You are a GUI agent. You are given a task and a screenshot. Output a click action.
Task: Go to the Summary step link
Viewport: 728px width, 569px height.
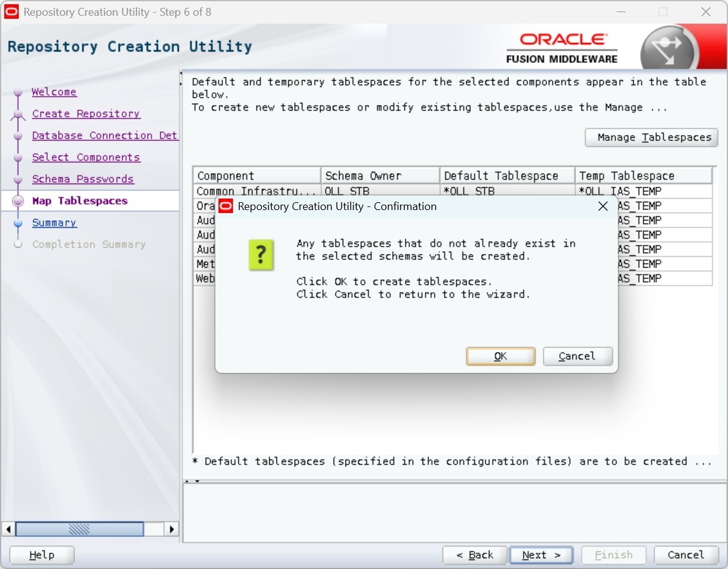point(54,223)
